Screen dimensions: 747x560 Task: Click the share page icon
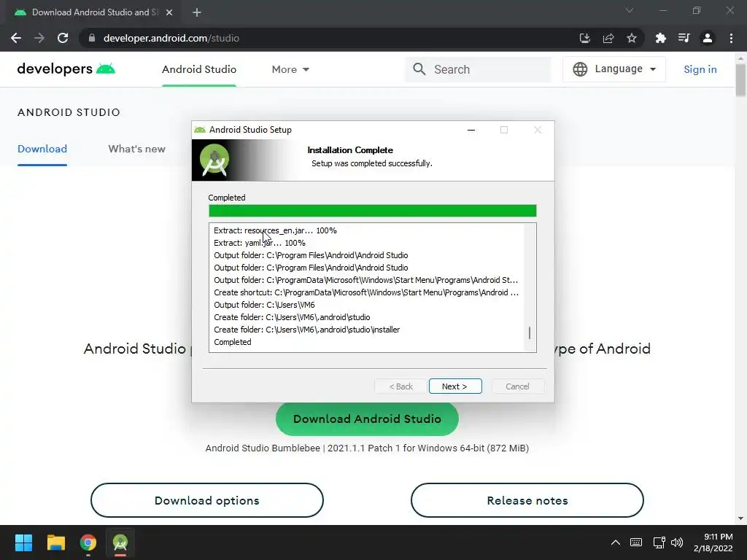[608, 38]
